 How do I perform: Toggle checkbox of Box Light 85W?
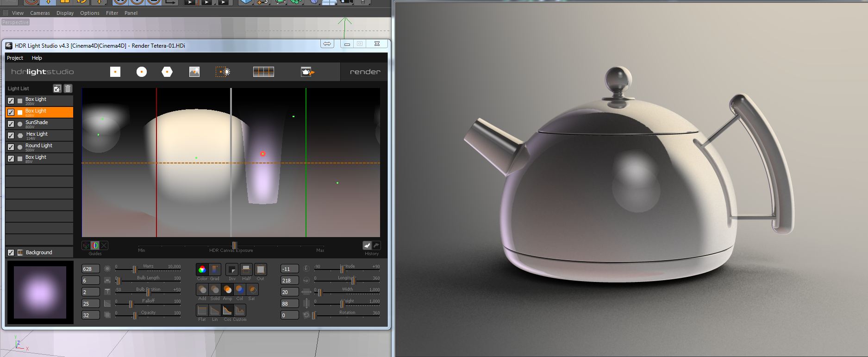(x=11, y=158)
